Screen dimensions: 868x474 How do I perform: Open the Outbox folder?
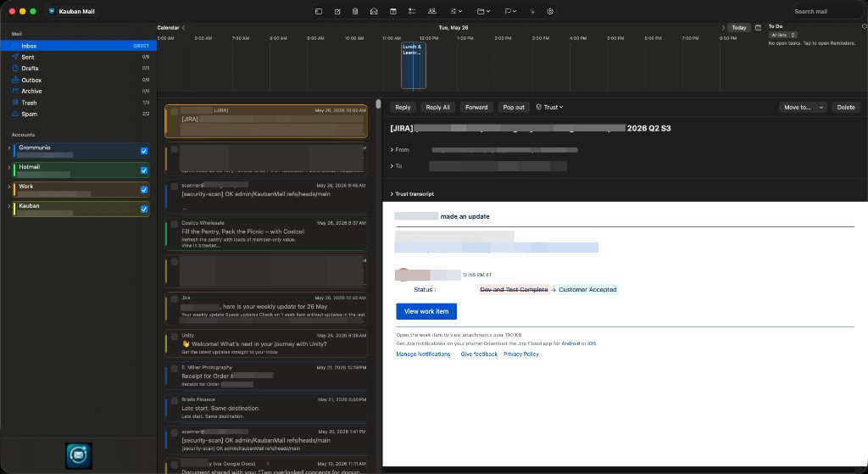[x=79, y=80]
